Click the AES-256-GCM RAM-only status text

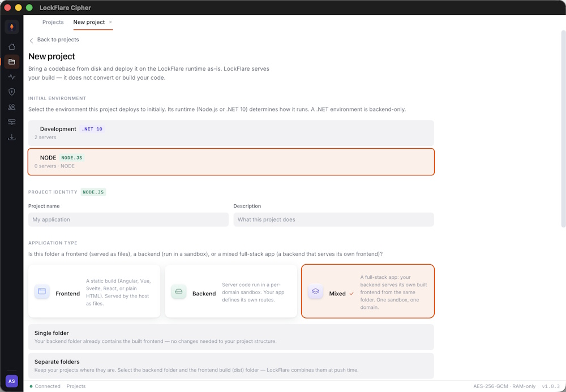pos(504,386)
